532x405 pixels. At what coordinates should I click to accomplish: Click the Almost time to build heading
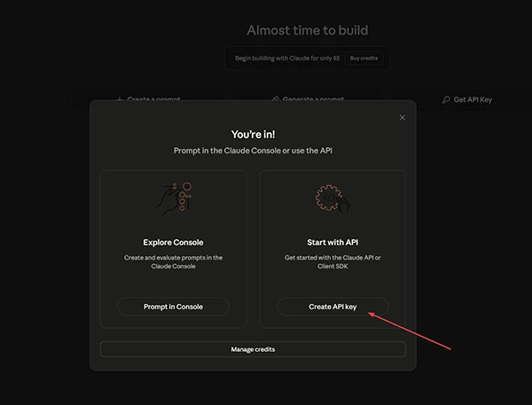coord(307,30)
